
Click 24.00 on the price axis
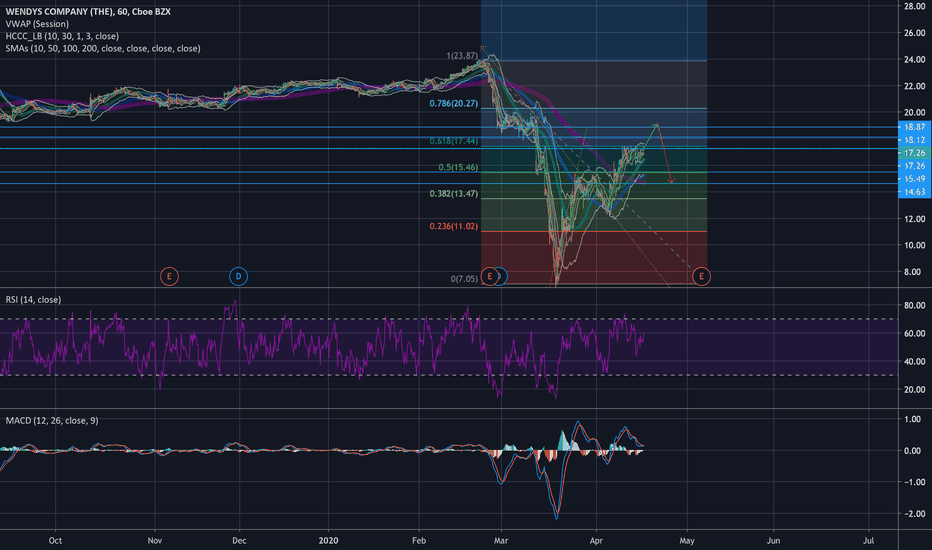914,59
